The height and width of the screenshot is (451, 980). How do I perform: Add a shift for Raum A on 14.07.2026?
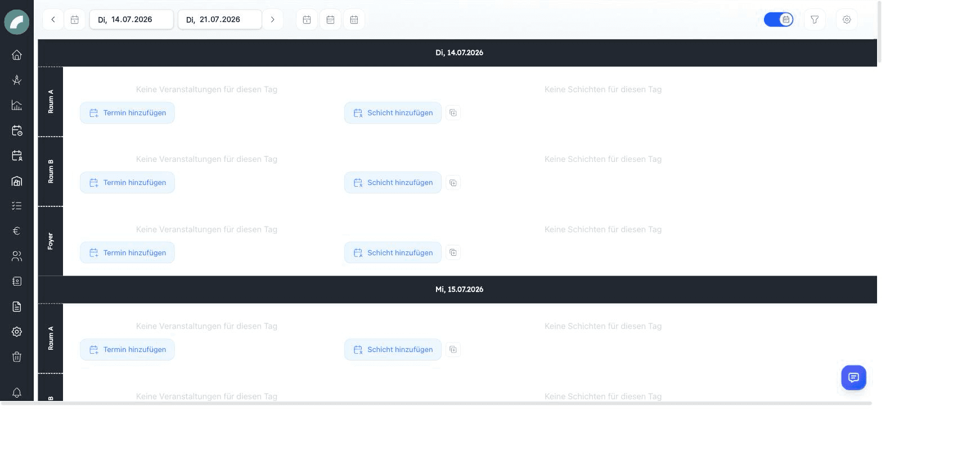coord(393,113)
